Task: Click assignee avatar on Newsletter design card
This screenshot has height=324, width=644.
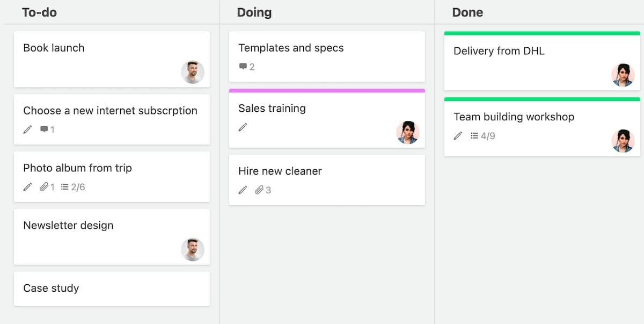Action: coord(193,250)
